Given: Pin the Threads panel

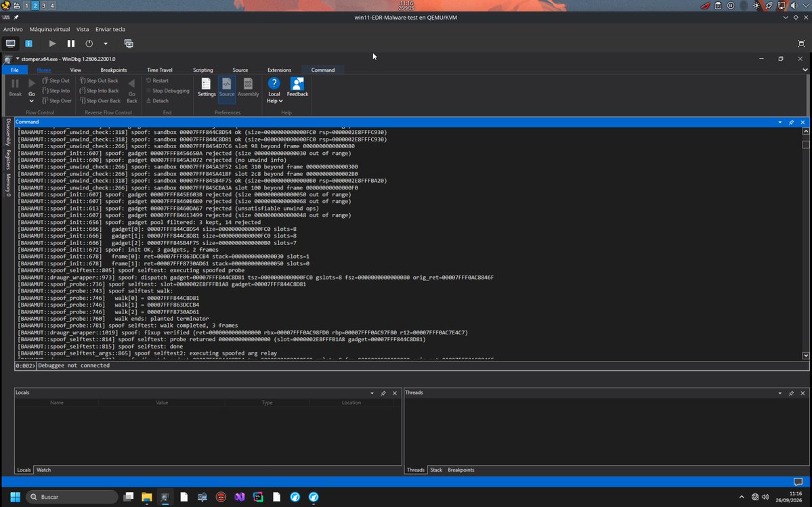Looking at the screenshot, I should (x=791, y=393).
